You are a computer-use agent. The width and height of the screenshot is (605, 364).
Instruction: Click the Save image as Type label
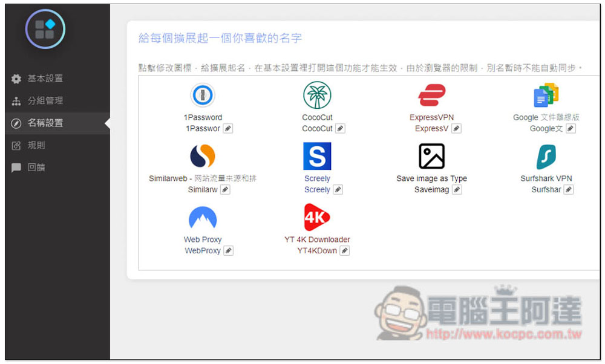[432, 178]
